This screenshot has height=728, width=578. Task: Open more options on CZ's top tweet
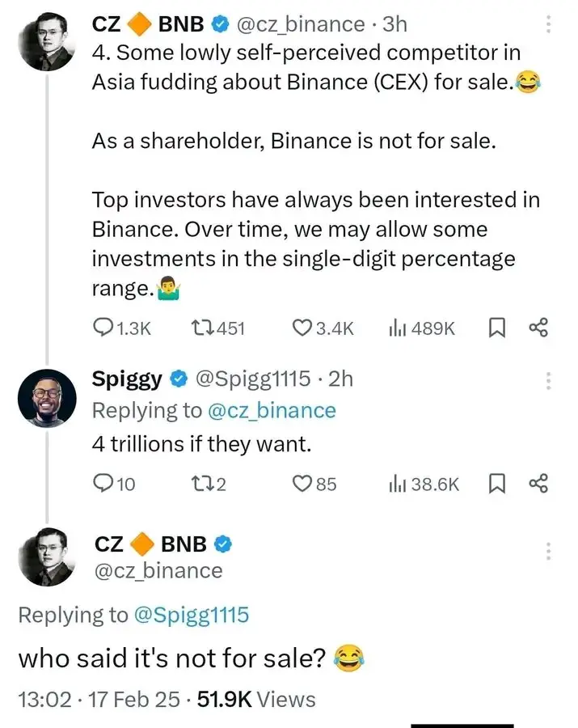(x=549, y=24)
